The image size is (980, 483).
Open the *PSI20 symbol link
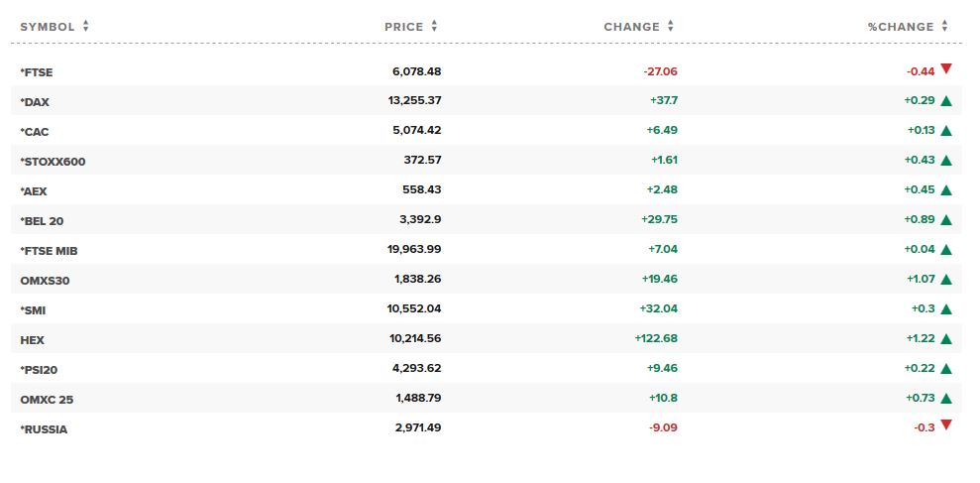pyautogui.click(x=39, y=370)
